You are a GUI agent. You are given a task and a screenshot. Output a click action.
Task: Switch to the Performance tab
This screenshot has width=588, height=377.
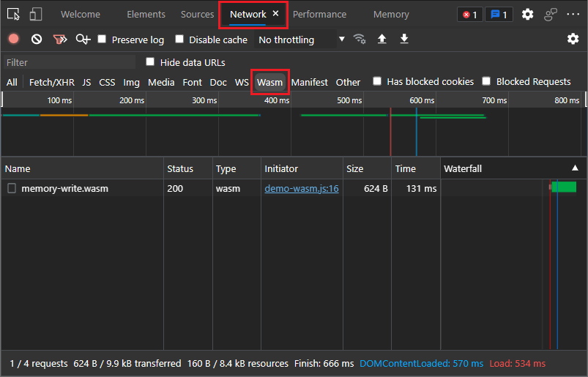click(319, 14)
